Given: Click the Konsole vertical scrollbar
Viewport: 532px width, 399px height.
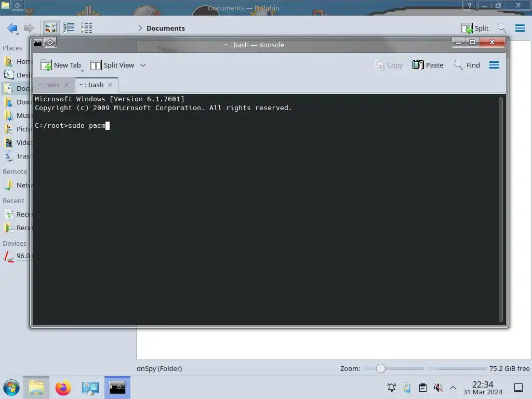Looking at the screenshot, I should tap(500, 209).
